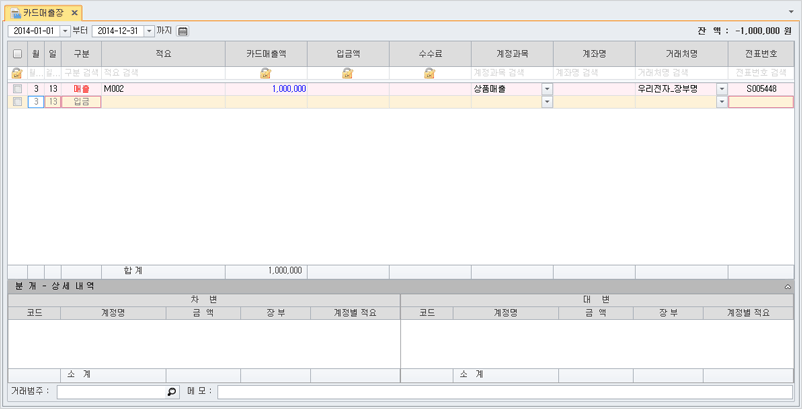Open the 상품매출 account dropdown
802x409 pixels.
click(x=547, y=89)
